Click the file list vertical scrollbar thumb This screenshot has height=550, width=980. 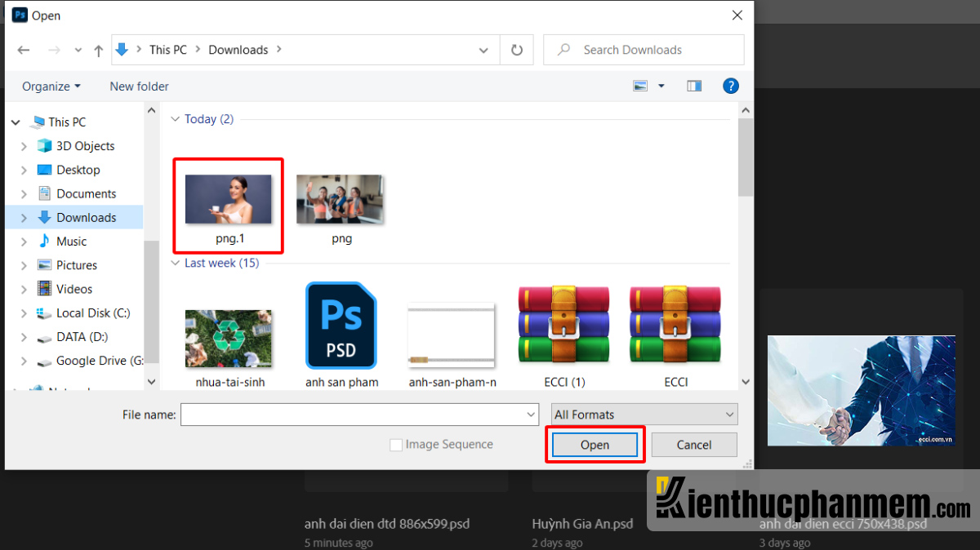[x=746, y=157]
